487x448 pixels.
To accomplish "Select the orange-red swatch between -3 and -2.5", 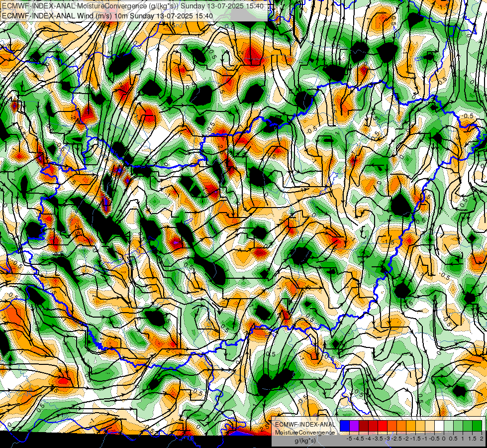I will 392,426.
